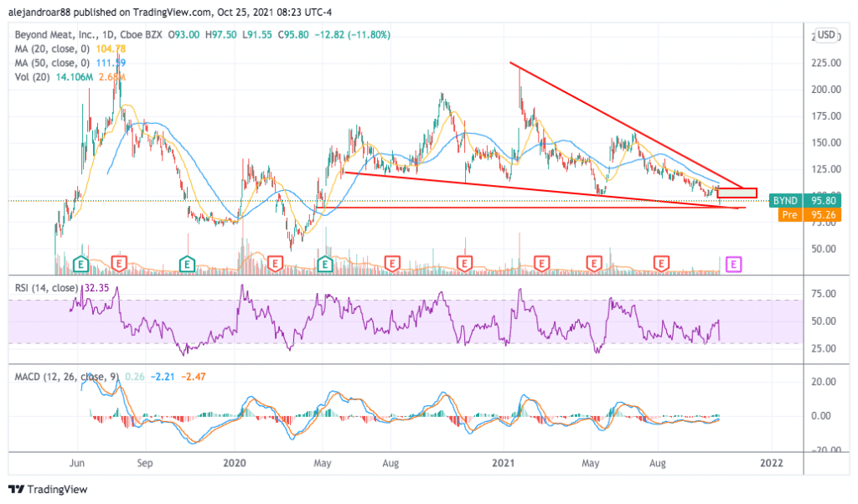Click the Vol (20) indicator legend

[x=33, y=77]
